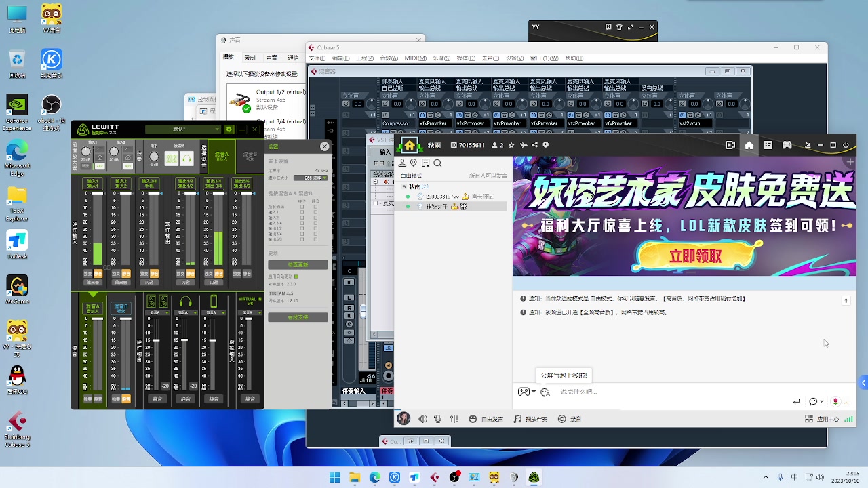This screenshot has width=868, height=488.
Task: Click YY record circle icon
Action: coord(561,419)
